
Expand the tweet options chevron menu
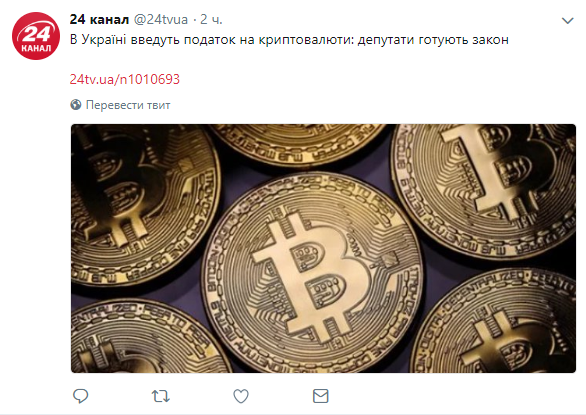(x=568, y=21)
